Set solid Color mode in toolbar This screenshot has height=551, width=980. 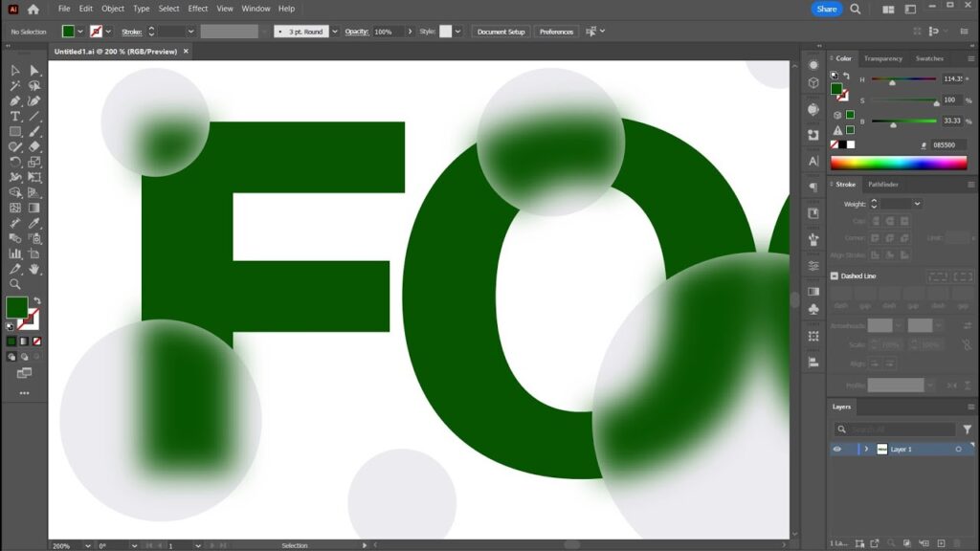[x=11, y=342]
